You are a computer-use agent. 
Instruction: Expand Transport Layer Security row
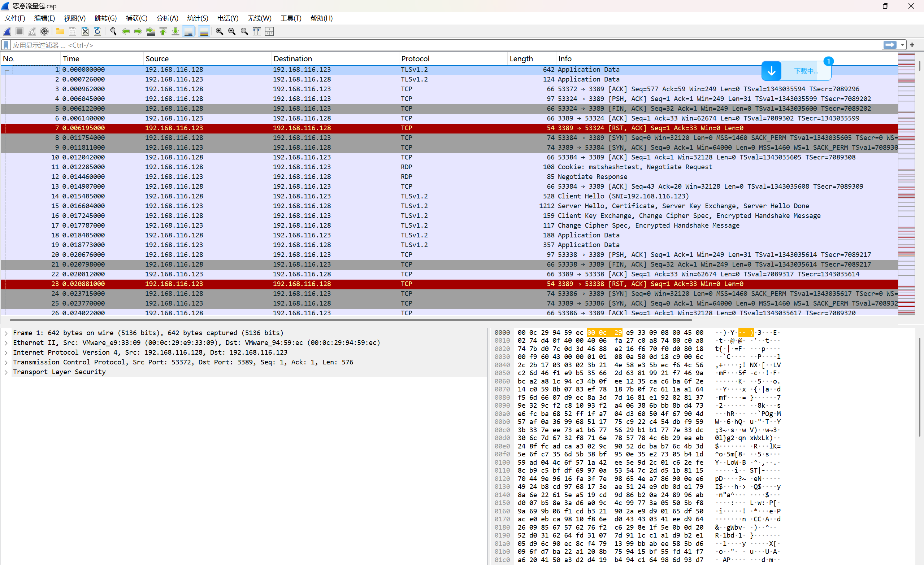click(x=6, y=372)
